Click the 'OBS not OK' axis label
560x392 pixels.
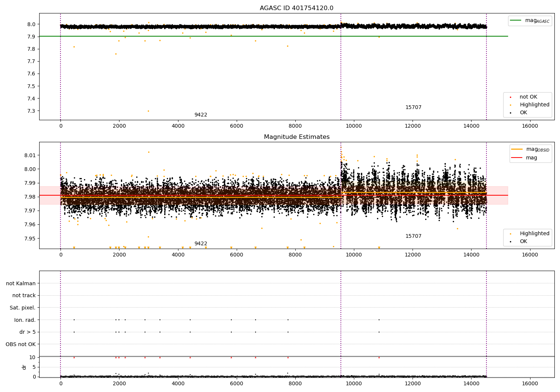tap(21, 344)
